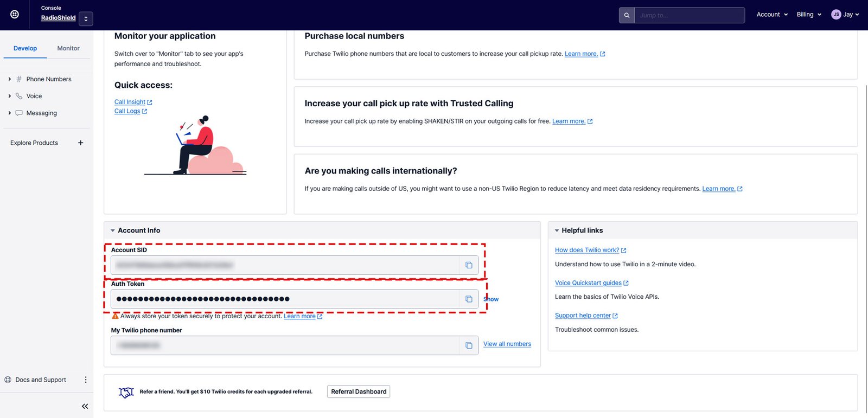This screenshot has width=868, height=418.
Task: Click the search magnifier icon
Action: click(x=627, y=15)
